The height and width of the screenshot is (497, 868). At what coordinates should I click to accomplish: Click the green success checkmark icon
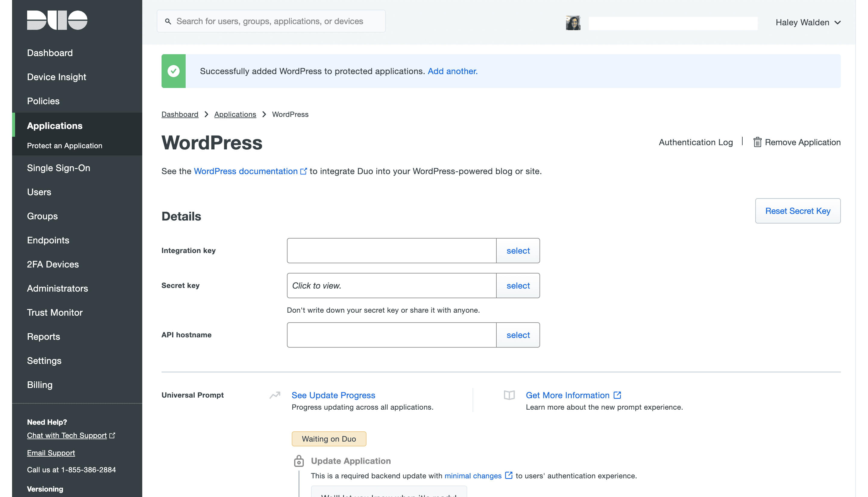coord(174,71)
